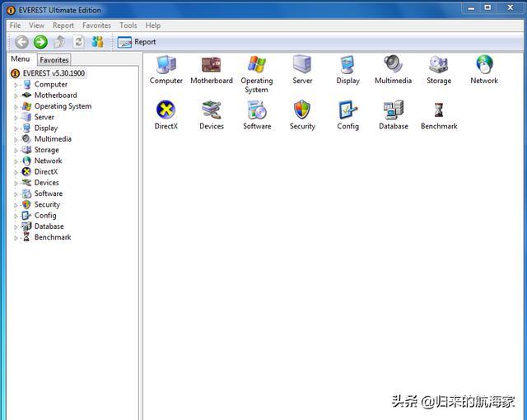Screen dimensions: 527x420
Task: Select Operating System in sidebar tree
Action: [63, 106]
